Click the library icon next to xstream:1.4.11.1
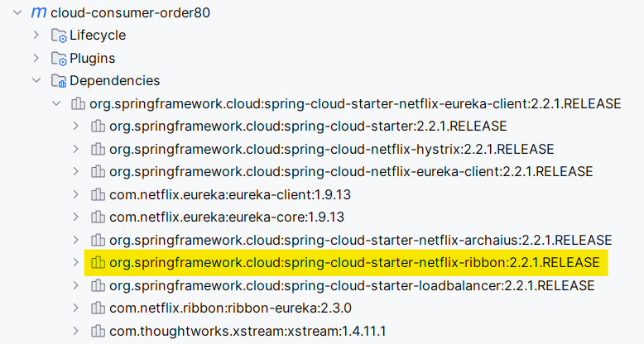 tap(98, 331)
